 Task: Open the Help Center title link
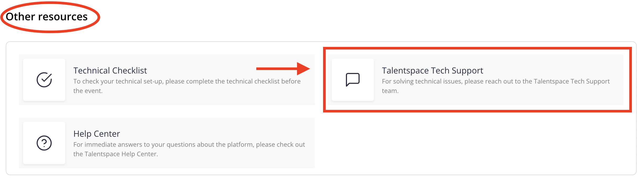96,134
